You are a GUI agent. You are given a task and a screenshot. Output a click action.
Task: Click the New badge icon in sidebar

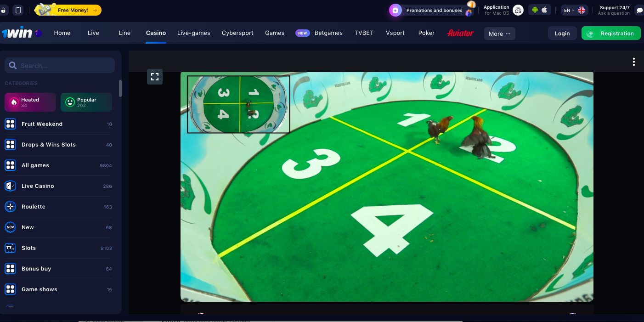(x=10, y=227)
